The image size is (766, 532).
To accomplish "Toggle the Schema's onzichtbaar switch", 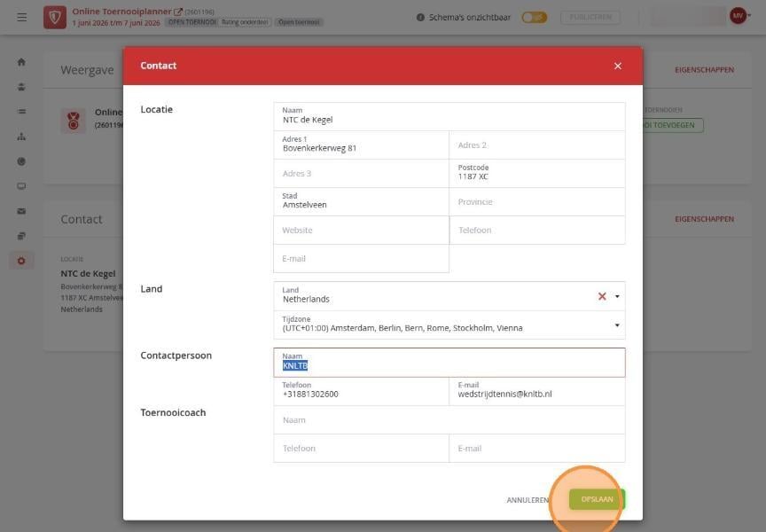I will 534,17.
